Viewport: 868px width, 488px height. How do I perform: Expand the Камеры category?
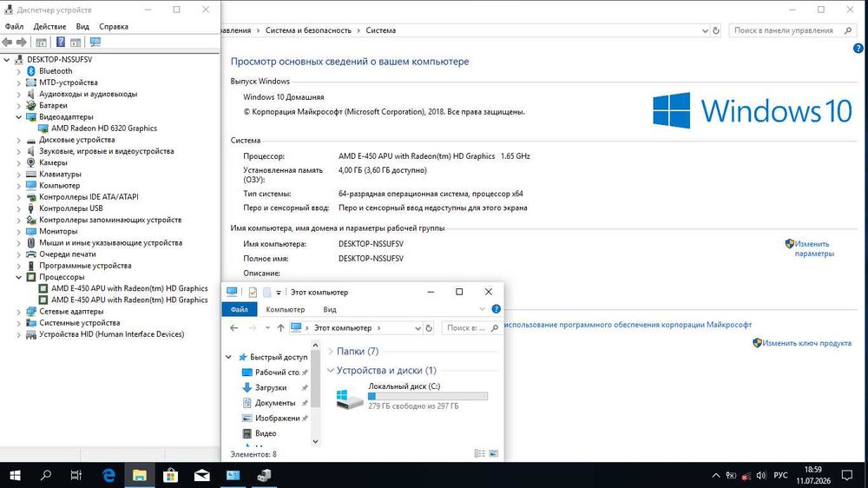(x=18, y=163)
